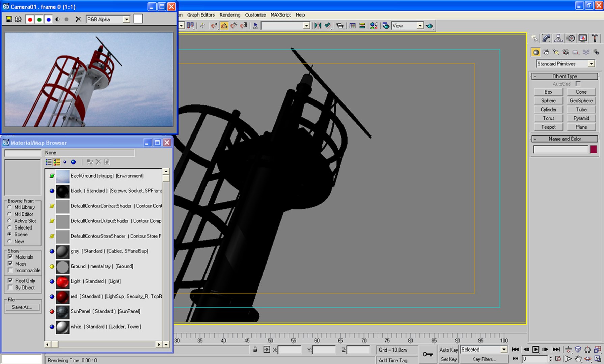Viewport: 604px width, 364px height.
Task: Click the clear image X icon
Action: point(78,19)
